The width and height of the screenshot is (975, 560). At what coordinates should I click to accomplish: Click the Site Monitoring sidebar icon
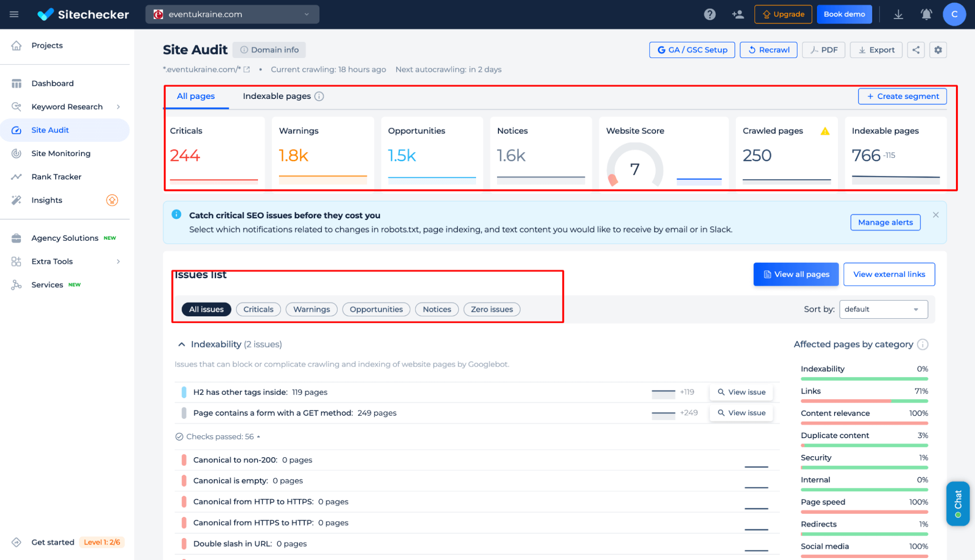click(x=17, y=153)
